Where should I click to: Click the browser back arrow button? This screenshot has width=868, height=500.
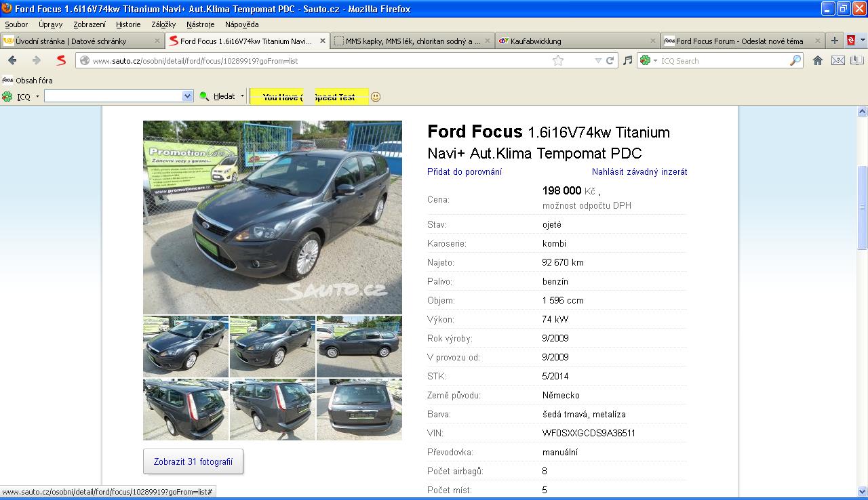pos(12,60)
